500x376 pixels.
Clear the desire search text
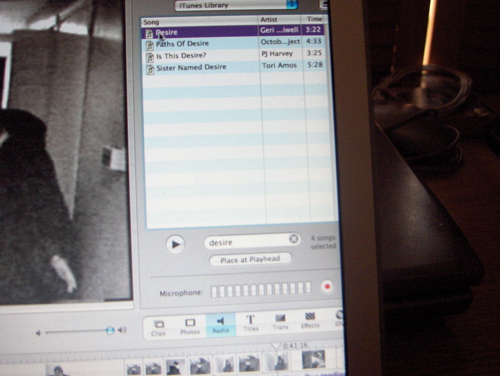coord(294,239)
